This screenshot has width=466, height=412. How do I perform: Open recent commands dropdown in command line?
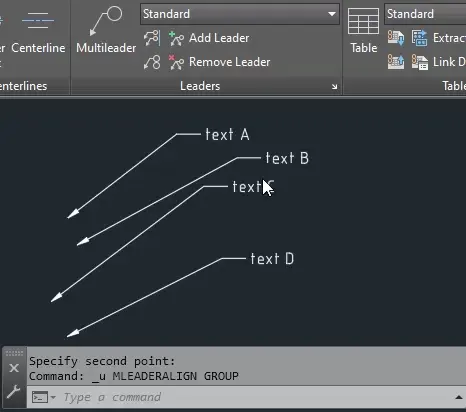[44, 397]
